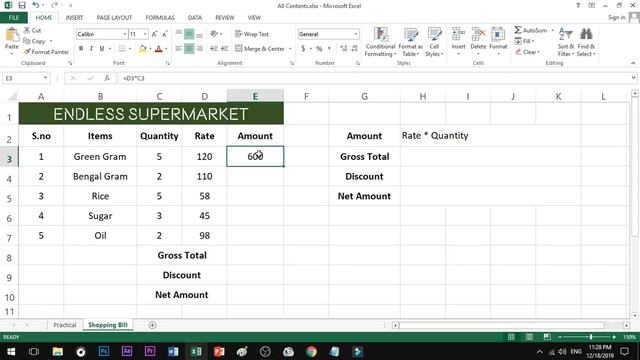
Task: Select the align right option
Action: (199, 49)
